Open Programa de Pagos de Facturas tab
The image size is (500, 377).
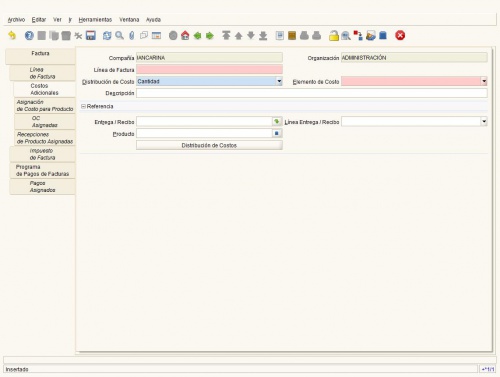tap(42, 170)
